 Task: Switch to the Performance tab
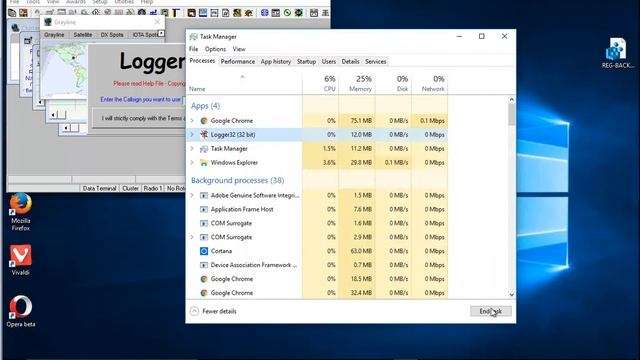tap(238, 62)
